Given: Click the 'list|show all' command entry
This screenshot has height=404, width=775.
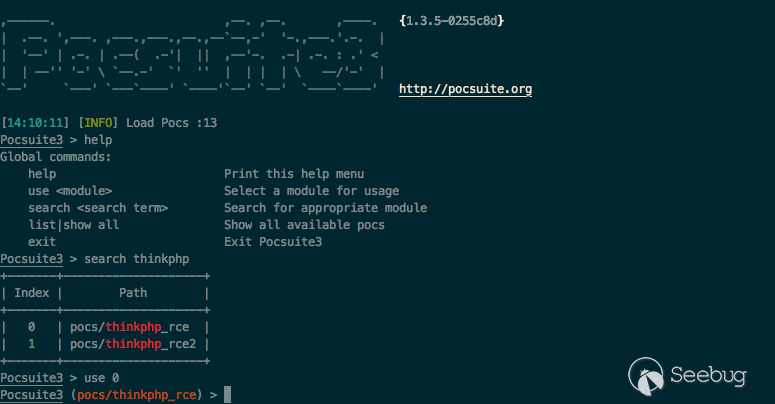Looking at the screenshot, I should [74, 225].
